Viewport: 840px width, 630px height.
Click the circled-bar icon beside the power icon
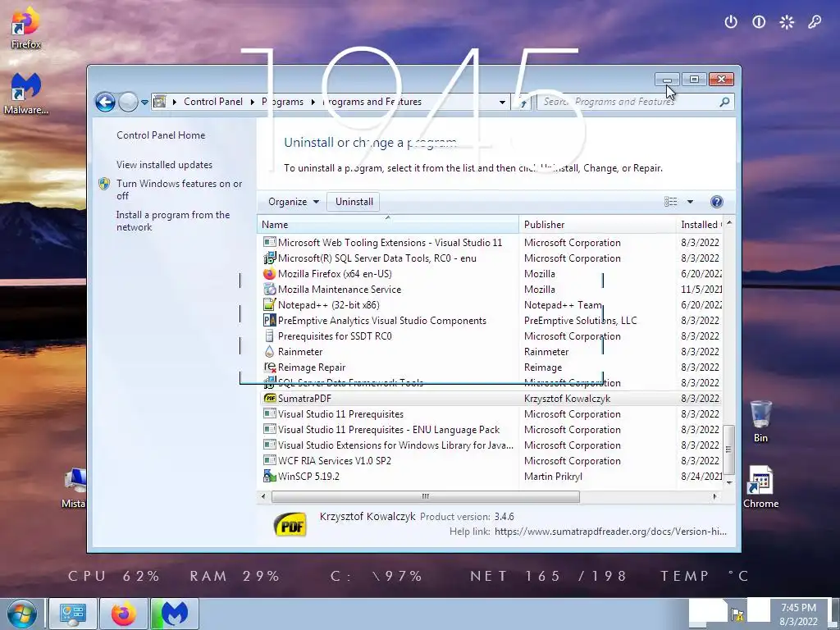[759, 22]
